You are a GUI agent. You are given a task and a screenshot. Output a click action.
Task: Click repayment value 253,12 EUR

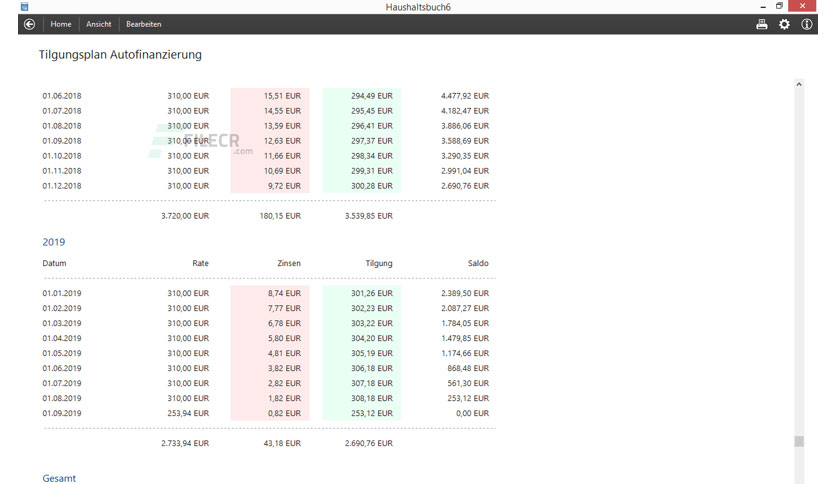pyautogui.click(x=372, y=413)
